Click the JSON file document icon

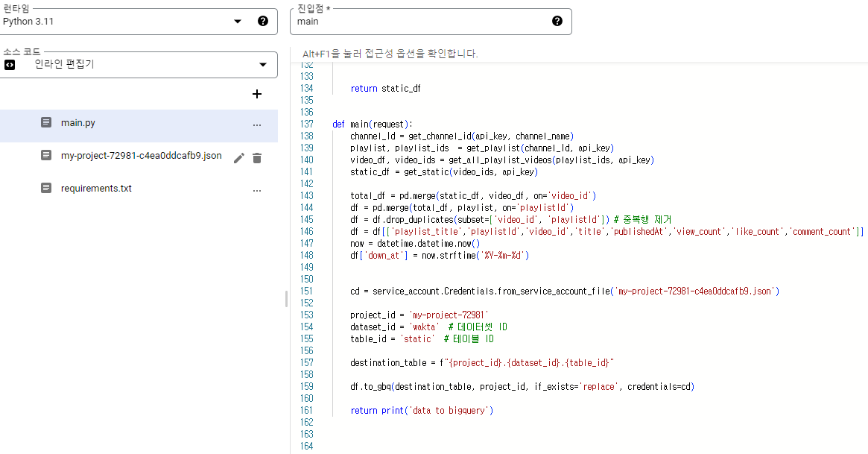point(46,156)
